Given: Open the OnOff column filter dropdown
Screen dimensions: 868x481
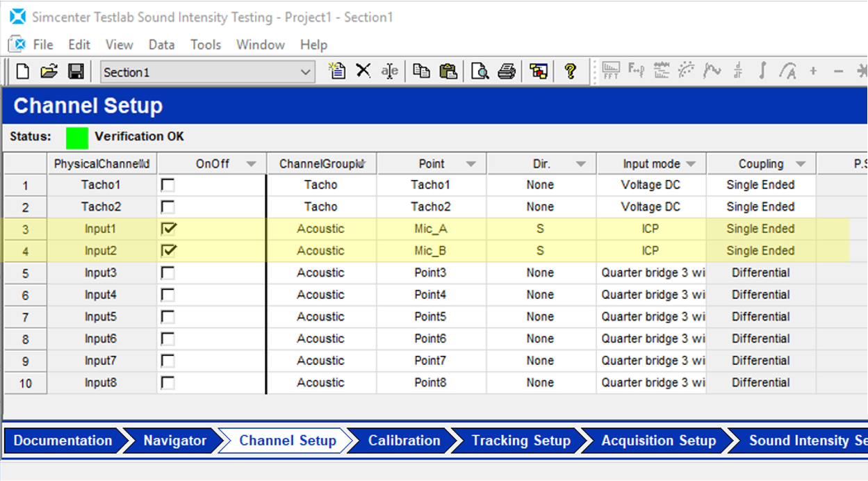Looking at the screenshot, I should point(252,164).
